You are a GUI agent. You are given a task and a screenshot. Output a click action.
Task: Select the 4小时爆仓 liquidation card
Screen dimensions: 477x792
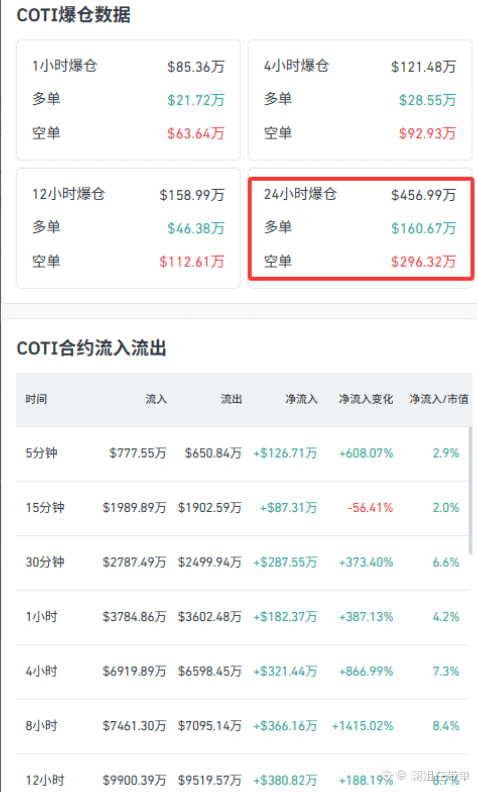(360, 100)
